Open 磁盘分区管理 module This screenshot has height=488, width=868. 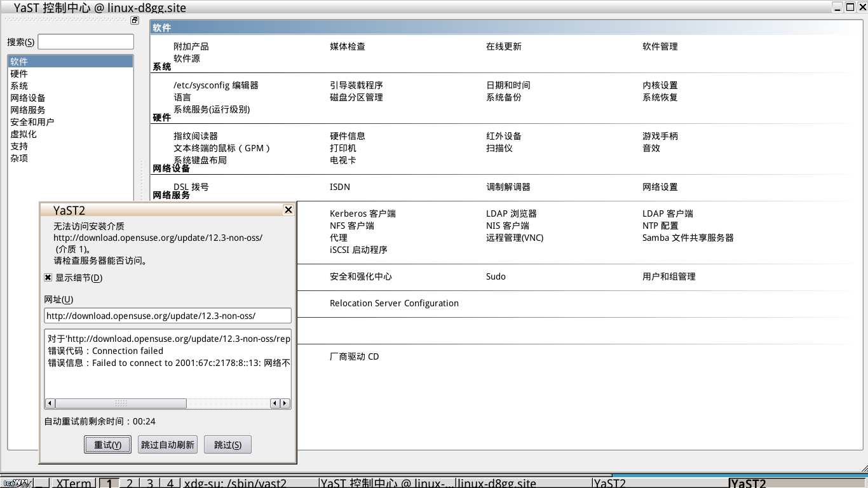click(356, 97)
